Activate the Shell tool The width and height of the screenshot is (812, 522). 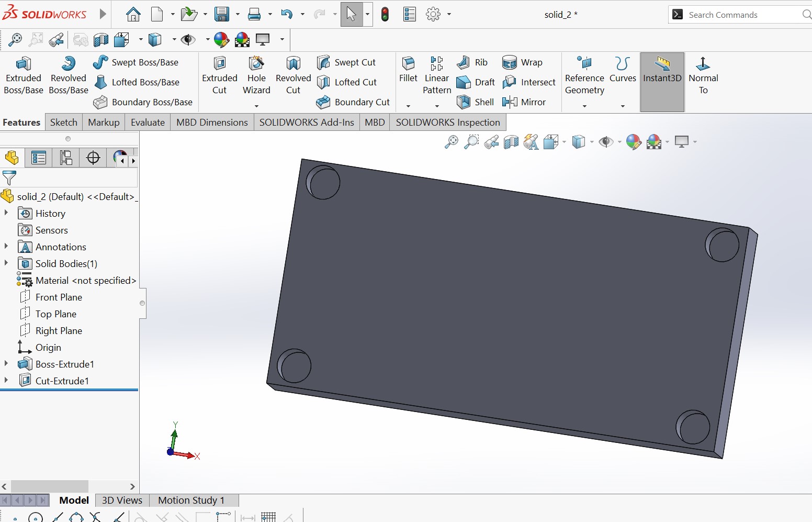475,102
